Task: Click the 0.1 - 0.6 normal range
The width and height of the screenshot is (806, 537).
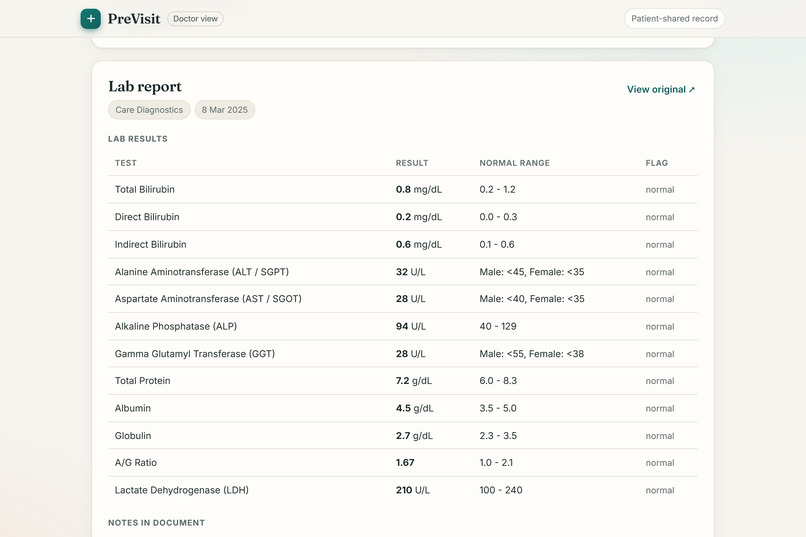Action: point(497,245)
